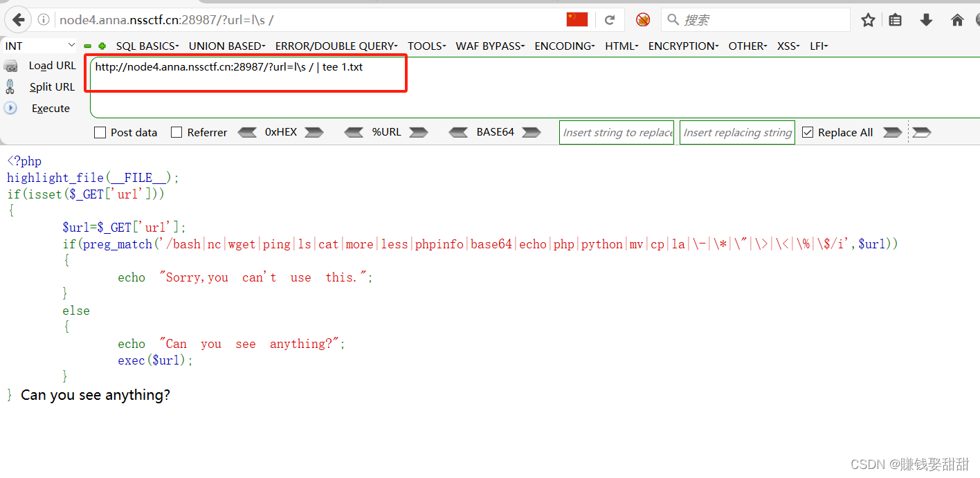The height and width of the screenshot is (478, 980).
Task: Open the XSS menu on HackBar
Action: click(x=788, y=46)
